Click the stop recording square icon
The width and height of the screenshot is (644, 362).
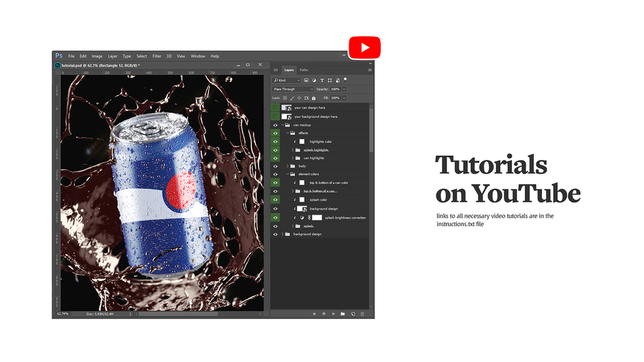(314, 314)
